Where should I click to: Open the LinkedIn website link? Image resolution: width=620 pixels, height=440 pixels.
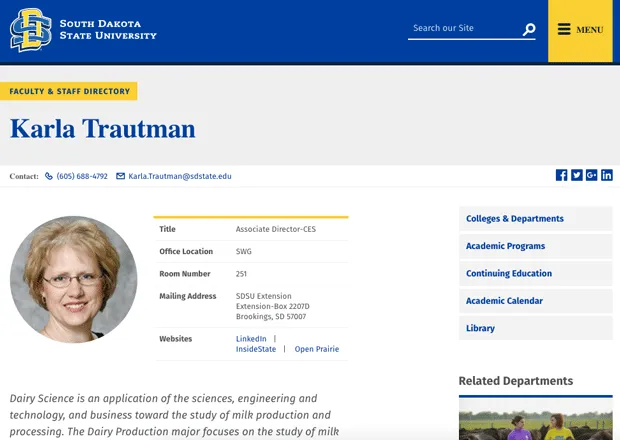click(251, 339)
